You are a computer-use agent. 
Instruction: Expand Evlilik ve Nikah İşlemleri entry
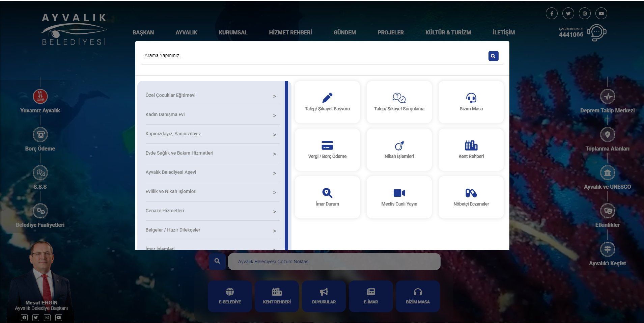[x=212, y=191]
